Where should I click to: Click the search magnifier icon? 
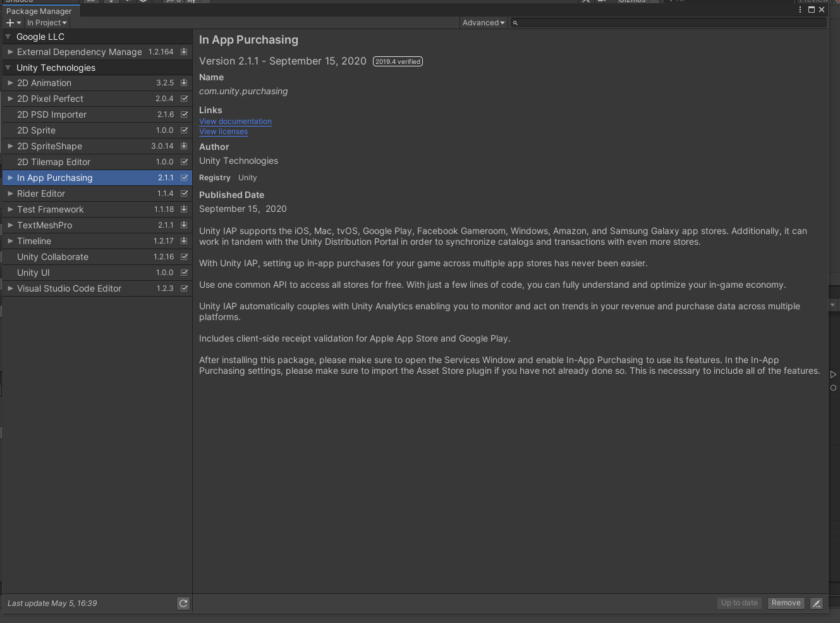click(x=514, y=23)
